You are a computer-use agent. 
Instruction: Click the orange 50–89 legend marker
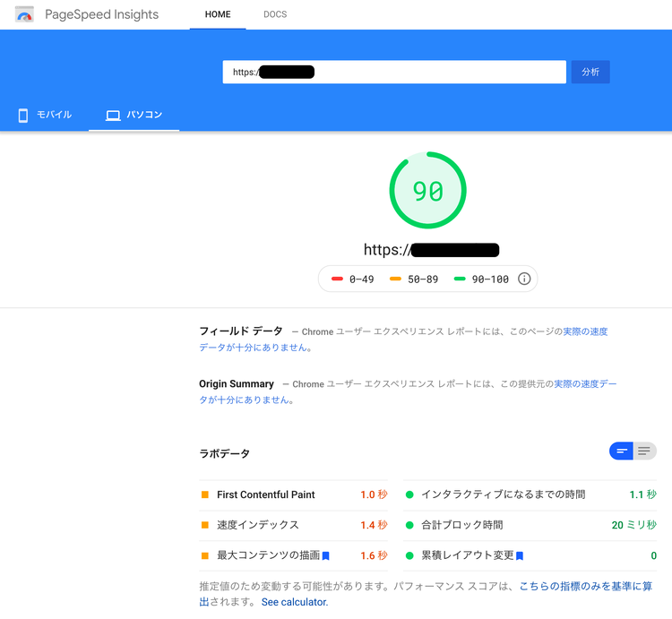point(395,279)
